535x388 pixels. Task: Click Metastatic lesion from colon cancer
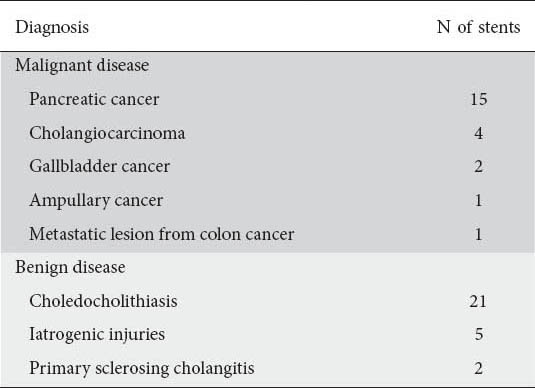pos(162,234)
